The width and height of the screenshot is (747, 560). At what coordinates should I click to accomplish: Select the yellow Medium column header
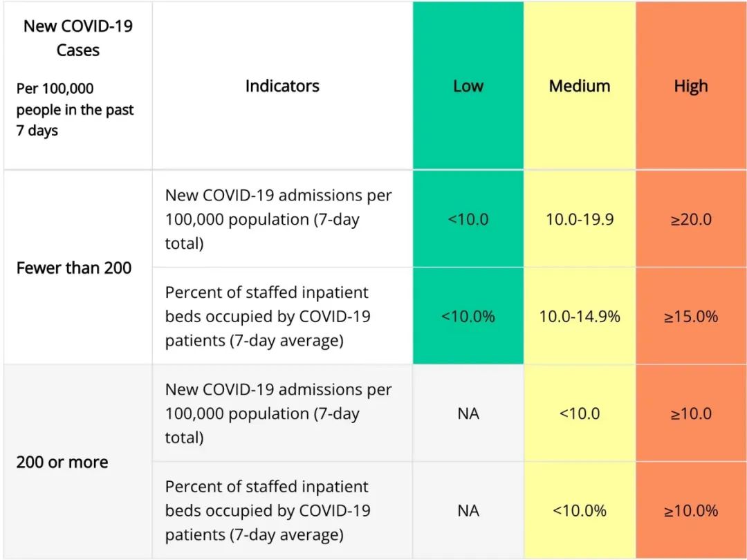580,86
